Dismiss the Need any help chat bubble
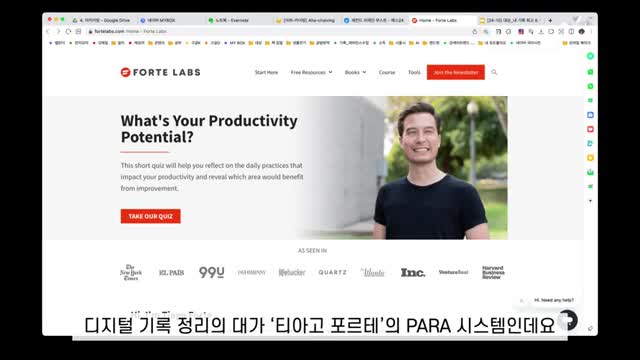The image size is (640, 360). pos(521,300)
